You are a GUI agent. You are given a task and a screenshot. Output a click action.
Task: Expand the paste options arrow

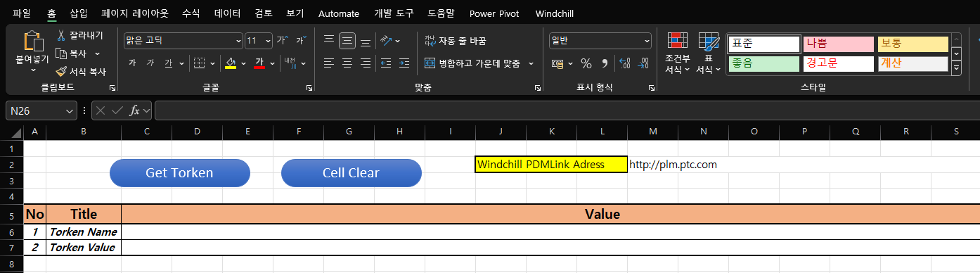[33, 70]
